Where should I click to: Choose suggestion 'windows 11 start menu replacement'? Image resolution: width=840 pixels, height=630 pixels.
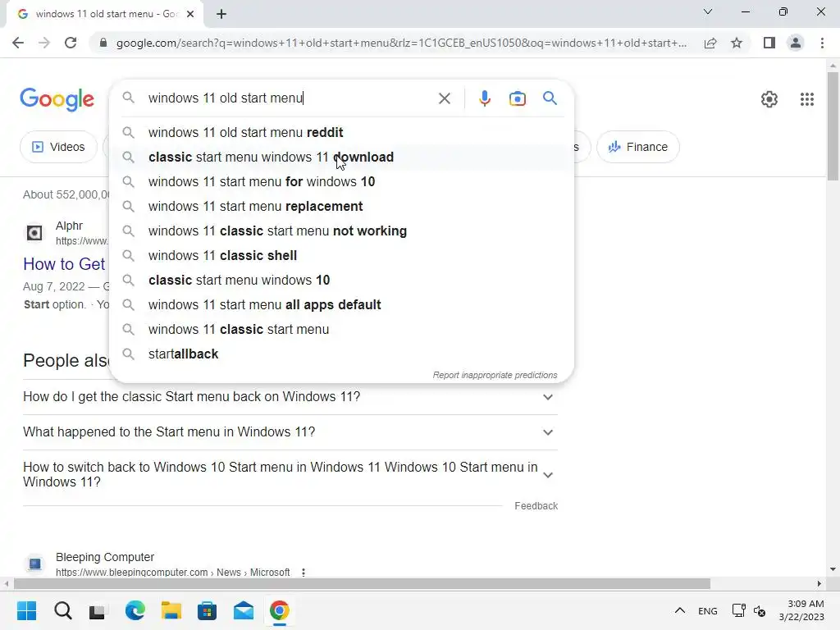[x=341, y=206]
